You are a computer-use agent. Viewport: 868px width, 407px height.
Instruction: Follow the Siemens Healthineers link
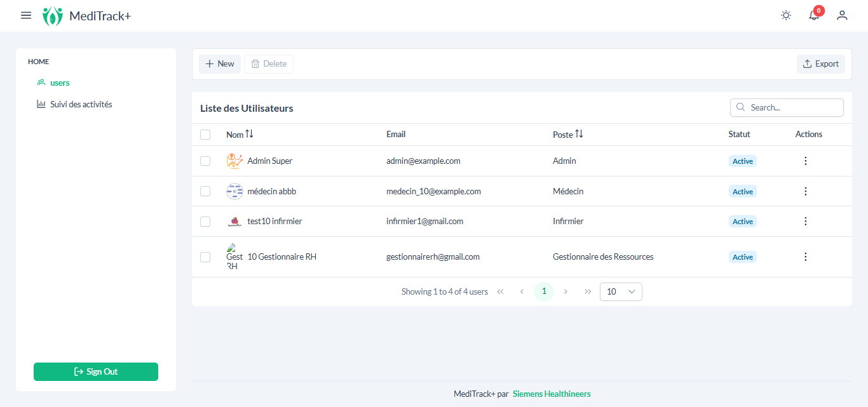click(x=552, y=394)
